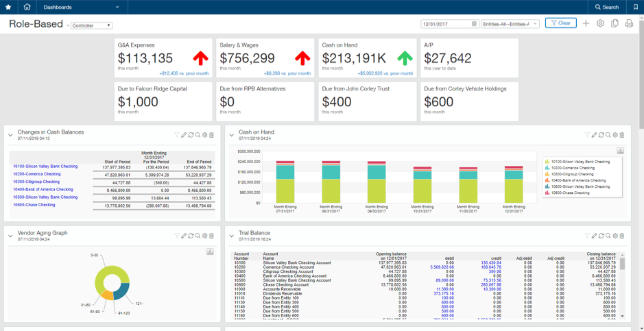Open the calendar picker in date field
Screen dimensions: 644x331
[475, 24]
